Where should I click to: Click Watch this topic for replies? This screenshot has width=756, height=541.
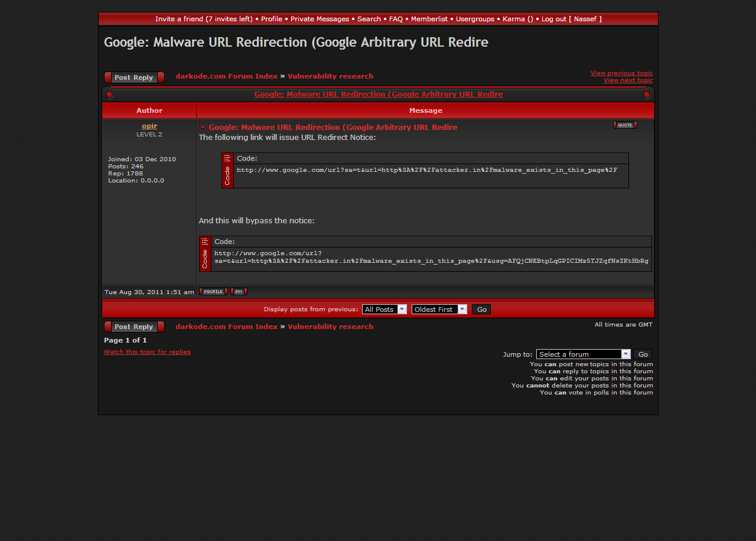[x=147, y=352]
